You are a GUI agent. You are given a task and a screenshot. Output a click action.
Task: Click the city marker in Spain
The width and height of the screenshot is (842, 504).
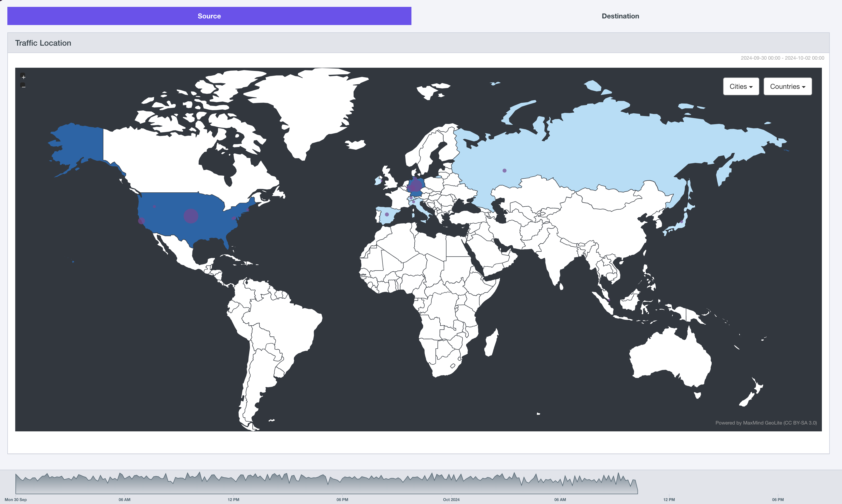pyautogui.click(x=387, y=214)
